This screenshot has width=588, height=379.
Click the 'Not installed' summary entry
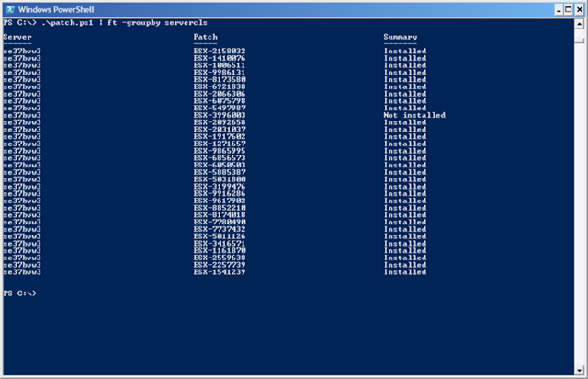tap(414, 115)
